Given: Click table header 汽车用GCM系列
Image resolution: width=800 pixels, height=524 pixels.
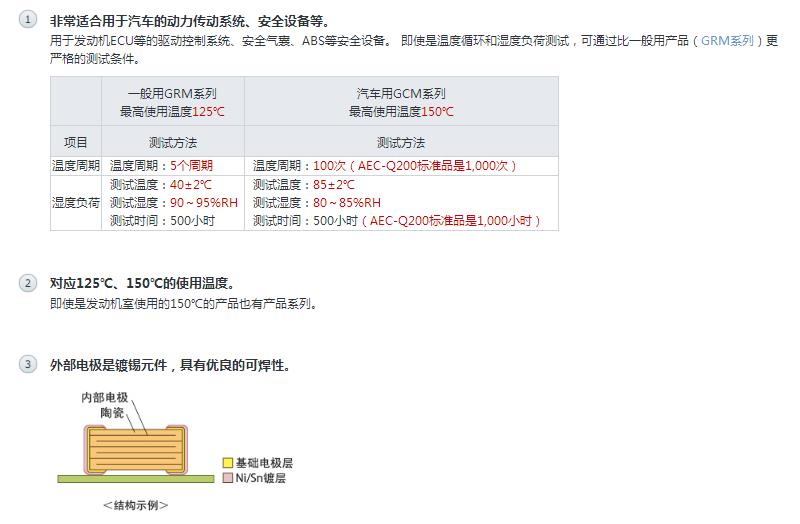Looking at the screenshot, I should [401, 93].
